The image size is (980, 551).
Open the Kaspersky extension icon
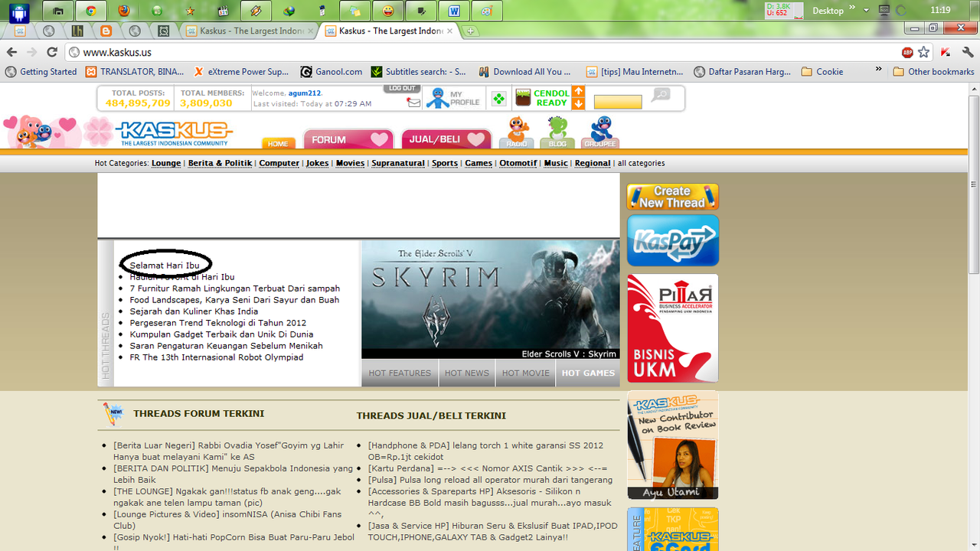coord(946,52)
